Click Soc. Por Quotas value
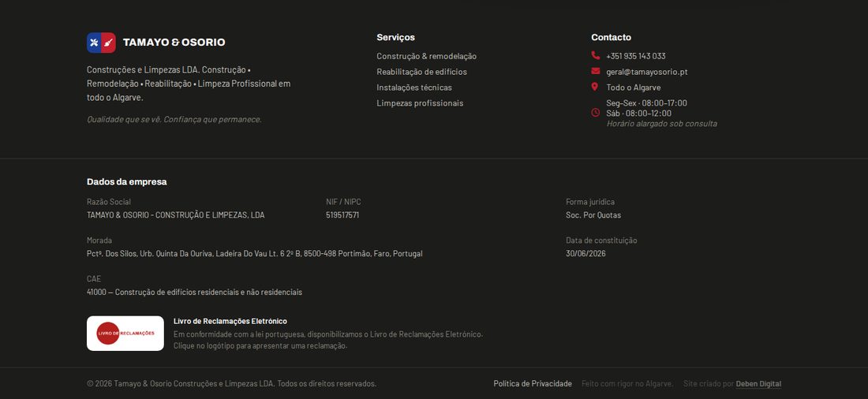868x399 pixels. [593, 215]
